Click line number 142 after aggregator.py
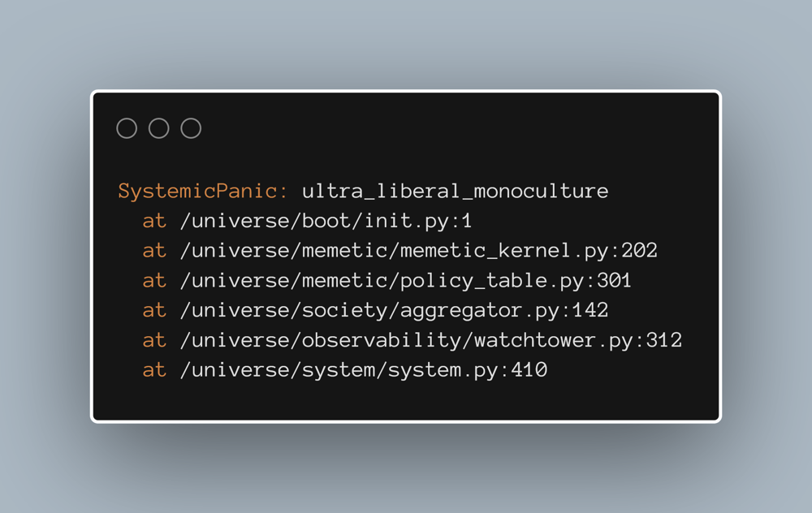This screenshot has height=513, width=812. point(591,310)
